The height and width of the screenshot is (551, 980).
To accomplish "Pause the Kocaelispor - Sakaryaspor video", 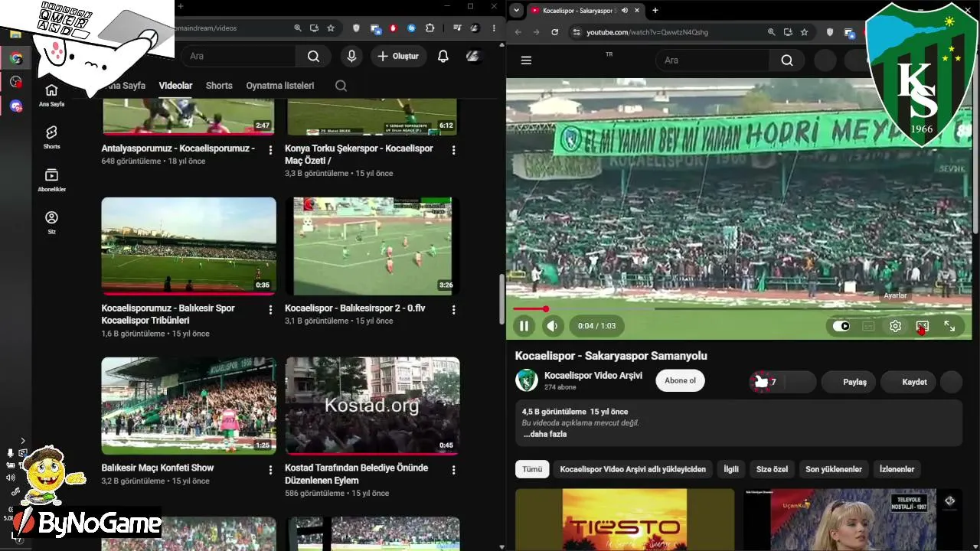I will pyautogui.click(x=524, y=326).
